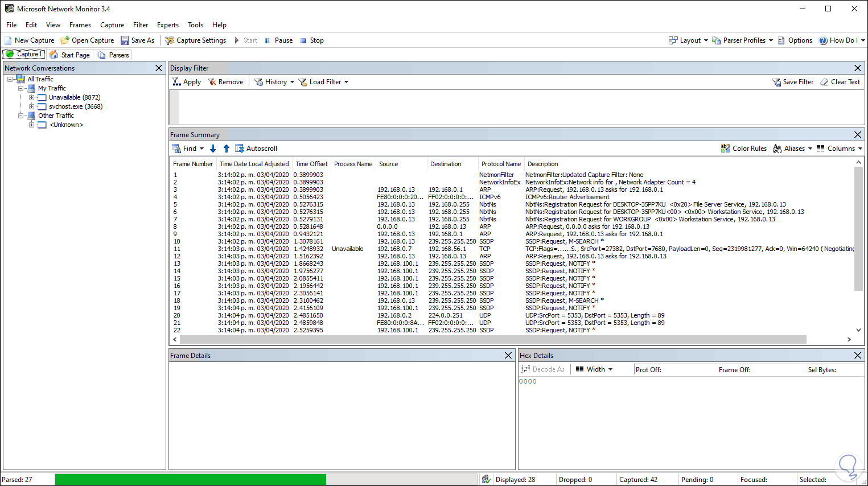This screenshot has height=486, width=868.
Task: Open Capture Settings from the toolbar
Action: click(x=195, y=40)
